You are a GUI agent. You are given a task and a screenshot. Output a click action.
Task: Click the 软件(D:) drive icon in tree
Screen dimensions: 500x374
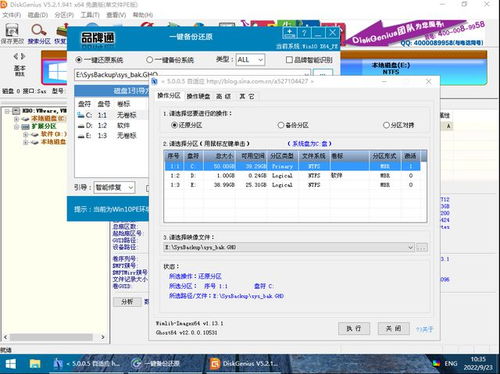pyautogui.click(x=35, y=134)
